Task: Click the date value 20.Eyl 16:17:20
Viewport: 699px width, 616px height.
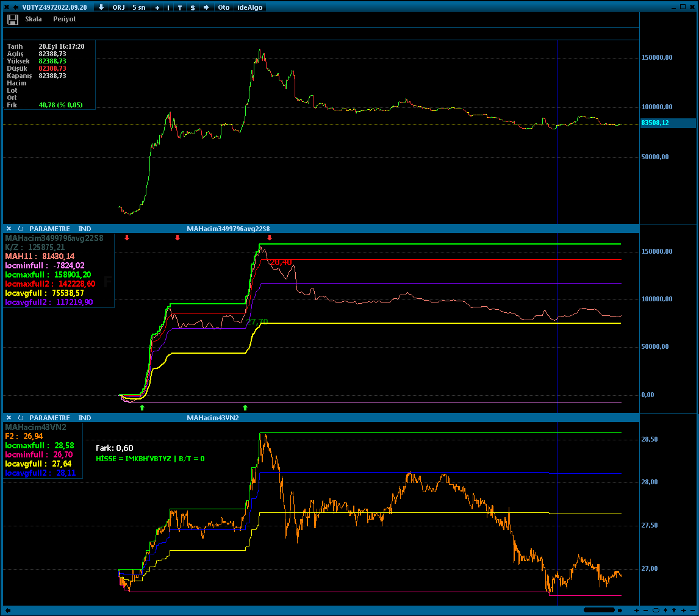Action: pos(62,46)
